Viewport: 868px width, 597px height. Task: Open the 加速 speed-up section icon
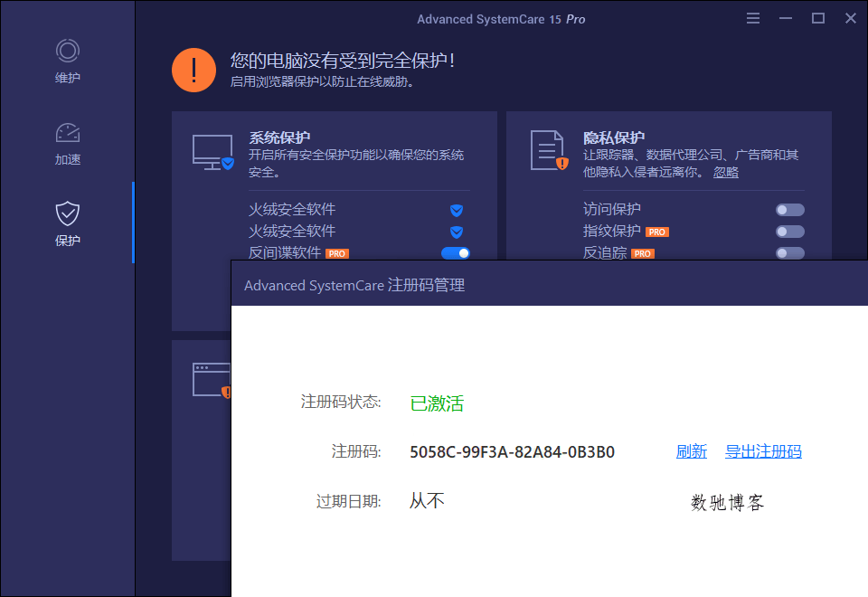pos(68,133)
